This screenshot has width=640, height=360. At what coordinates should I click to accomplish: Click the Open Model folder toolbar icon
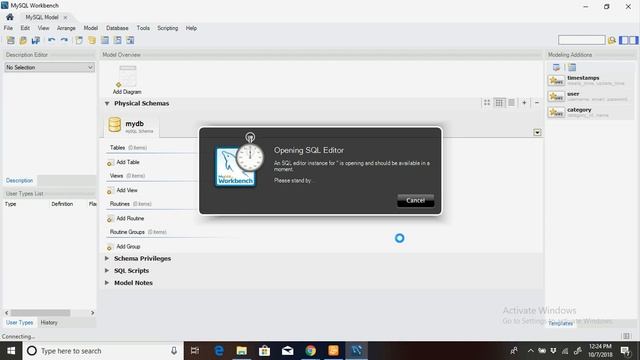click(x=23, y=40)
